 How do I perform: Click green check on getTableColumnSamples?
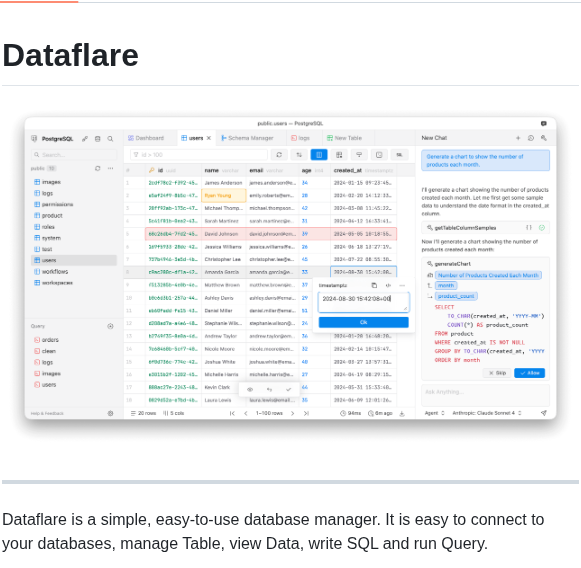click(542, 227)
